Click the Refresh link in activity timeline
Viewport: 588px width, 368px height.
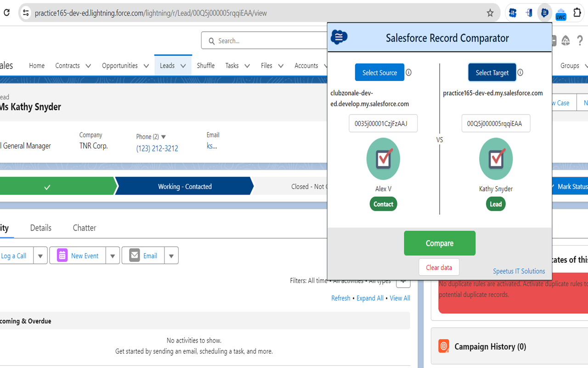341,298
